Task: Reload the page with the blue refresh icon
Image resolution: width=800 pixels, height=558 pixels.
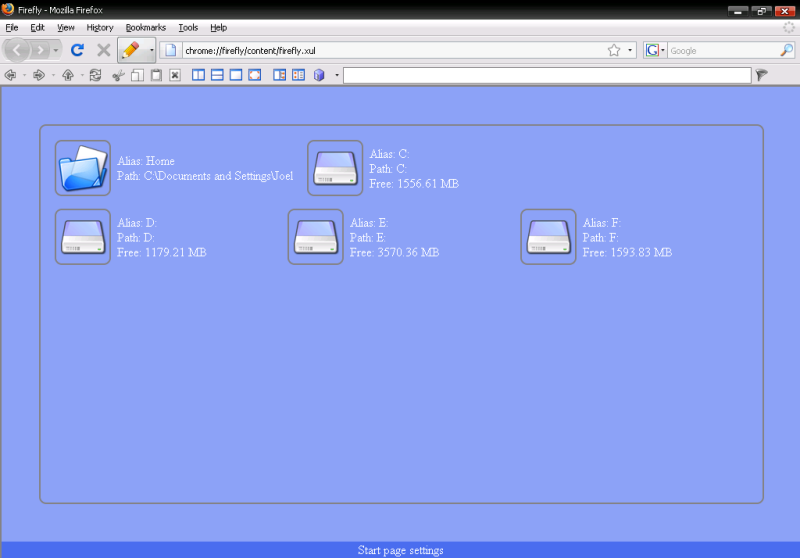Action: click(77, 50)
